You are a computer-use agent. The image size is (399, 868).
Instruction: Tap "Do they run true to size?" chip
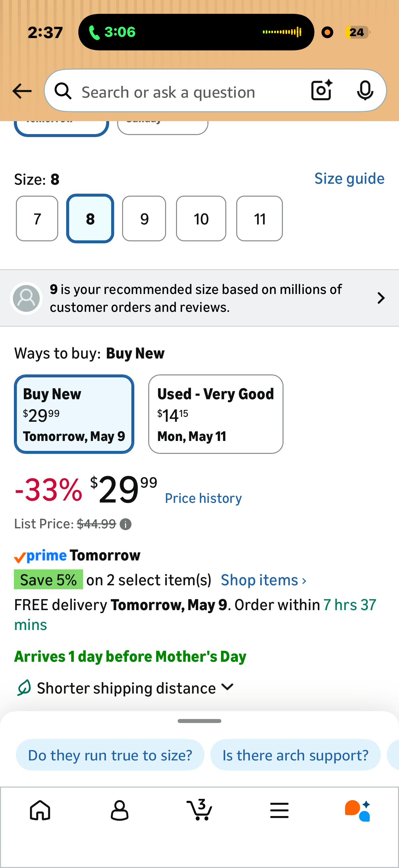tap(110, 755)
